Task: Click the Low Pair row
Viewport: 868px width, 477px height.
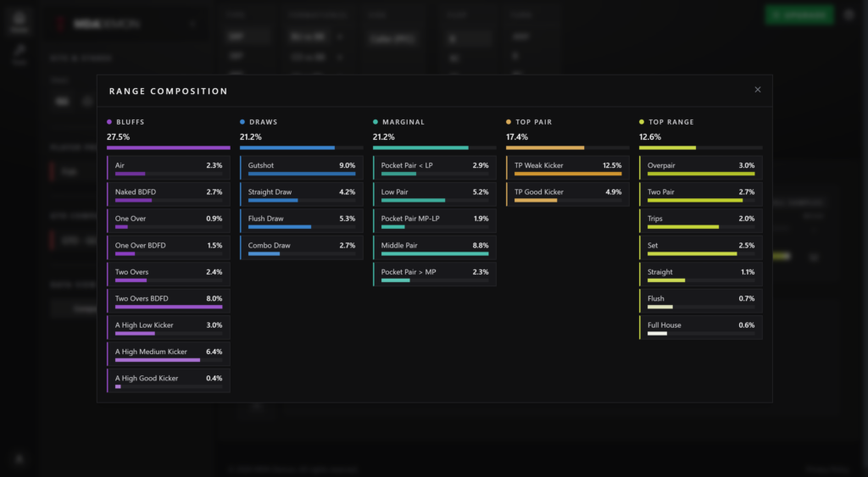Action: pos(435,194)
